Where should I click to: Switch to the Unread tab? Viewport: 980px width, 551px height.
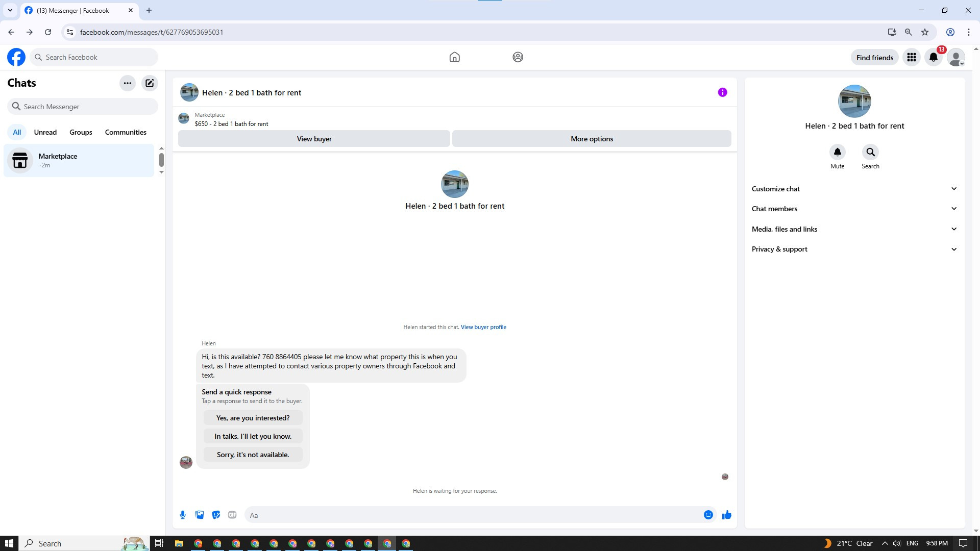(x=45, y=132)
